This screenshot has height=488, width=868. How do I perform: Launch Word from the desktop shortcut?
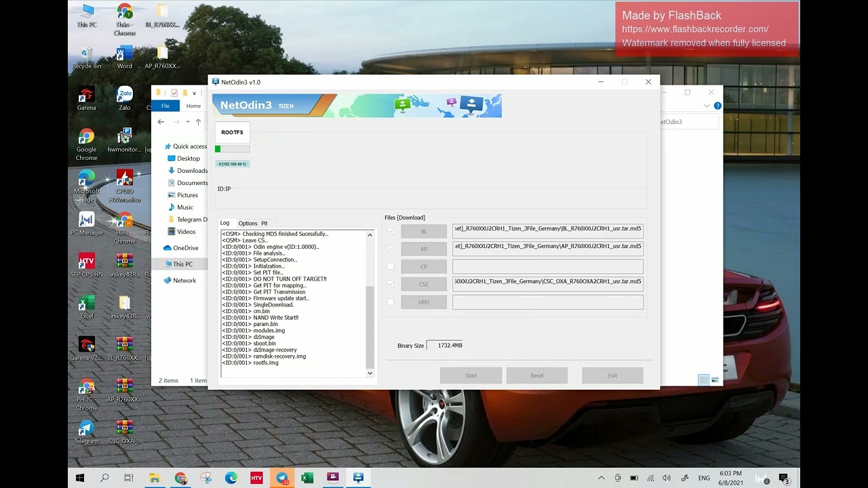tap(125, 57)
